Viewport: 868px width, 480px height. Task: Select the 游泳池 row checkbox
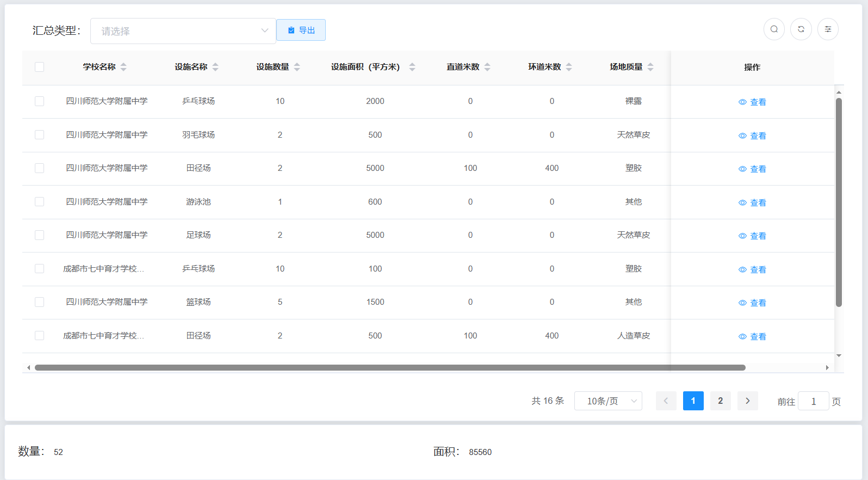click(x=39, y=201)
